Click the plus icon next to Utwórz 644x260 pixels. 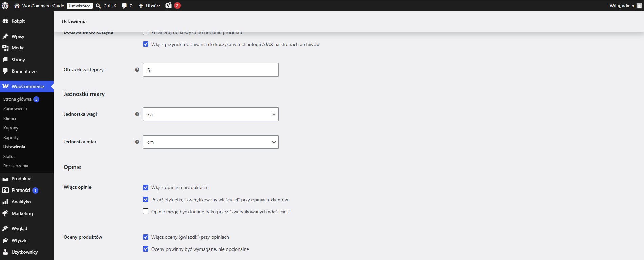[x=141, y=6]
